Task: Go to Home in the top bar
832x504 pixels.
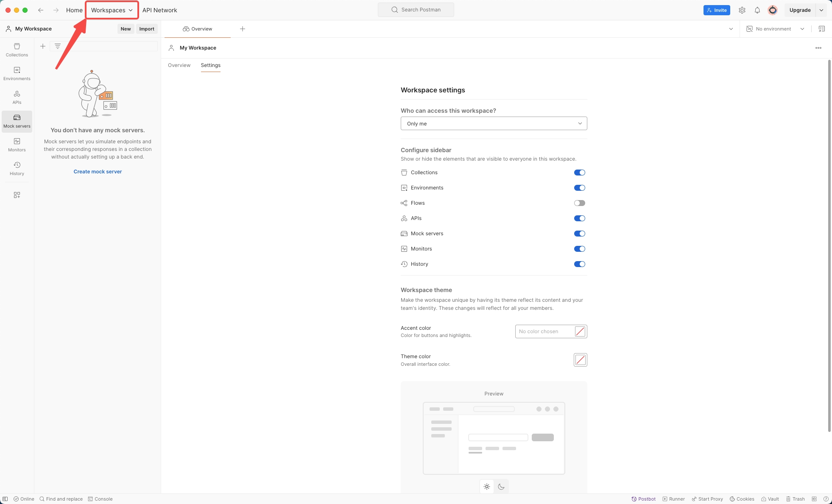Action: click(x=74, y=10)
